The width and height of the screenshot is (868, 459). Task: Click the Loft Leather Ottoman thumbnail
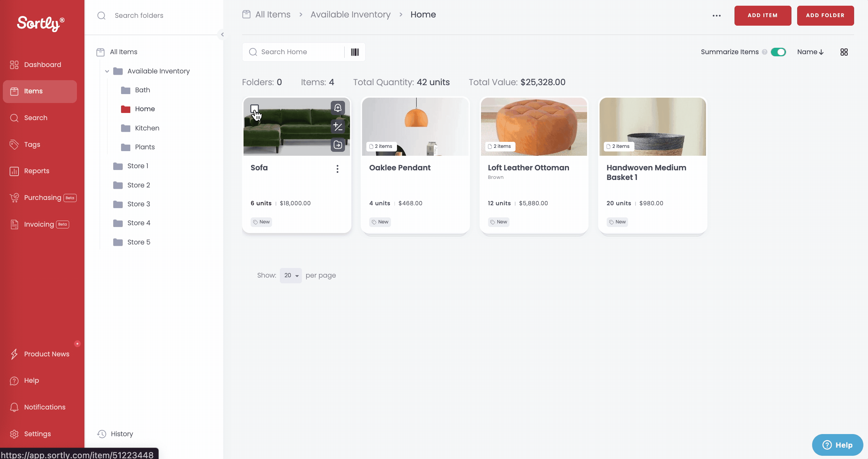(534, 127)
